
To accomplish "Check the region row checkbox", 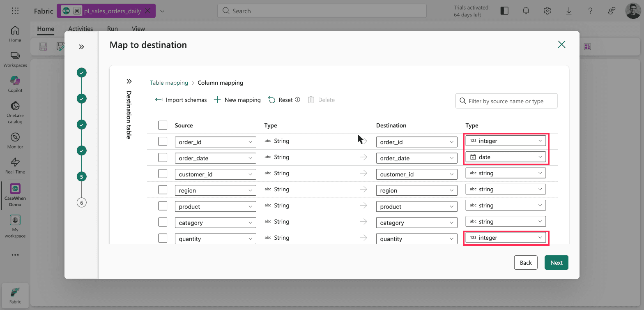I will click(163, 190).
